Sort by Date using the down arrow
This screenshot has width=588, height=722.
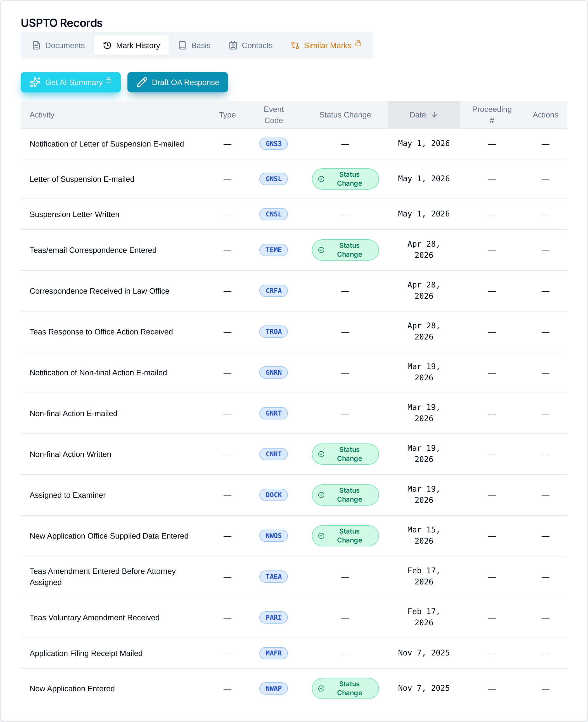[x=434, y=115]
